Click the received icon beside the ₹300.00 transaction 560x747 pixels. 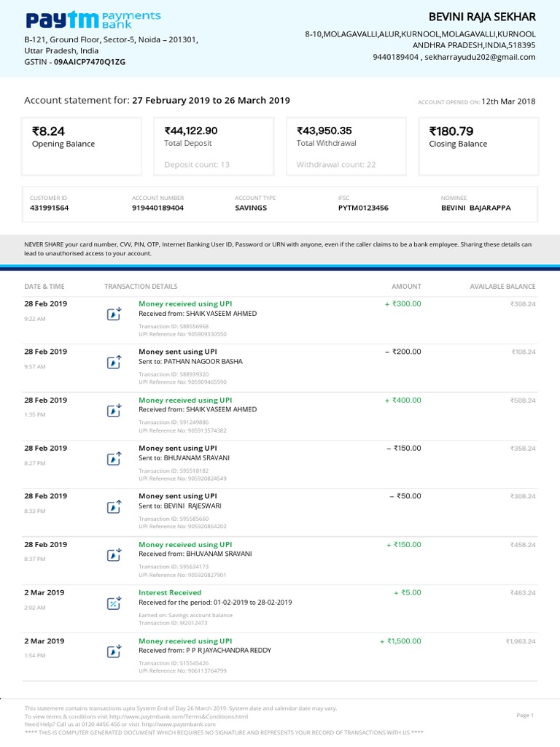(114, 314)
